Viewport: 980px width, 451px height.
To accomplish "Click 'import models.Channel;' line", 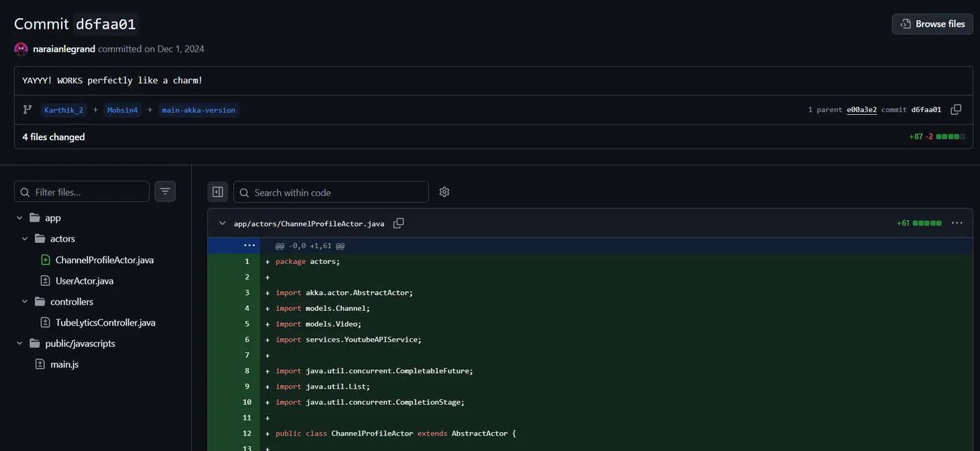I will tap(323, 308).
